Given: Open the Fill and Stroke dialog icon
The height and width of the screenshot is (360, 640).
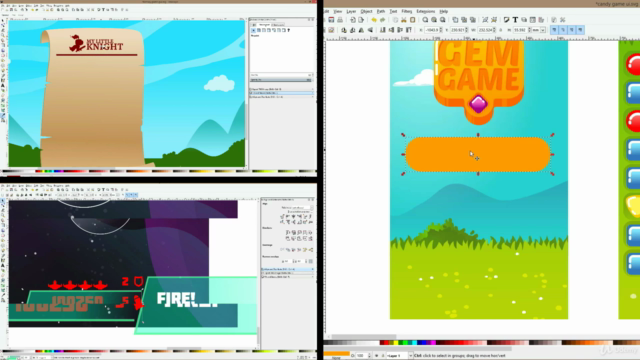Looking at the screenshot, I should [506, 20].
